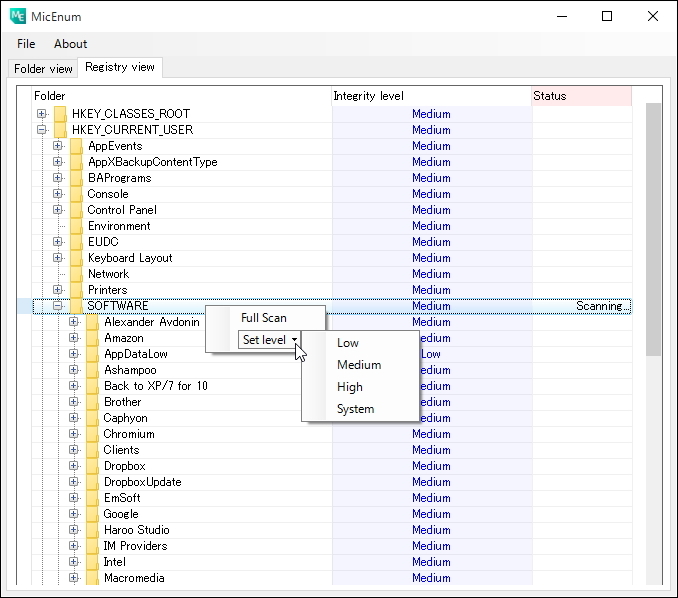Click the Keyboard Layout folder icon
The width and height of the screenshot is (678, 598).
pyautogui.click(x=77, y=258)
